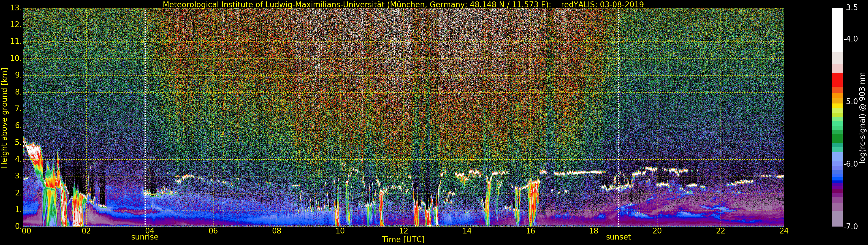Click the '04' time axis tick label
The height and width of the screenshot is (245, 868).
[x=150, y=231]
